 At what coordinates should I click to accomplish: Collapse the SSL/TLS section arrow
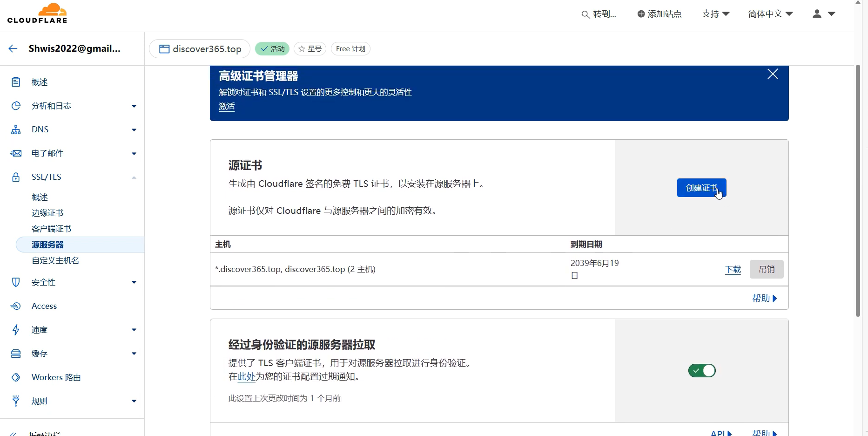134,177
